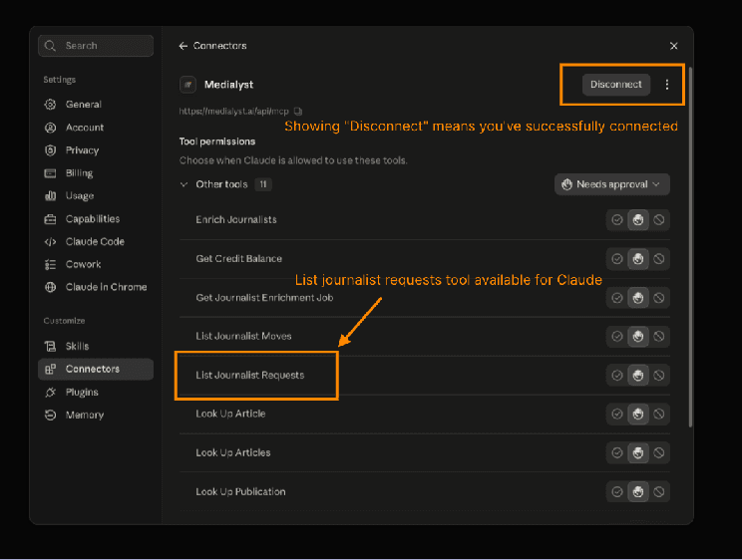Open Capabilities settings
The height and width of the screenshot is (560, 742).
pyautogui.click(x=96, y=219)
